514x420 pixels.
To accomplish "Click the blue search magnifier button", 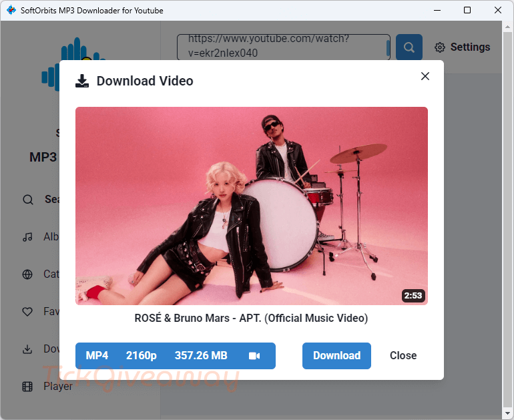I will (x=409, y=47).
